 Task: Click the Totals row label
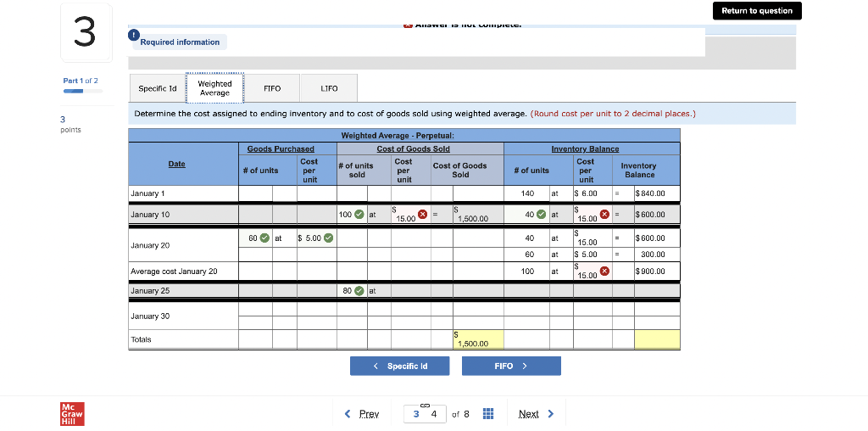click(141, 339)
